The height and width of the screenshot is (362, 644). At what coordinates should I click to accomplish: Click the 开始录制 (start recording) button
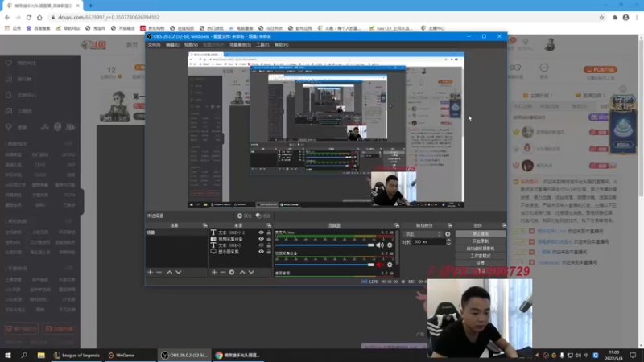[480, 241]
